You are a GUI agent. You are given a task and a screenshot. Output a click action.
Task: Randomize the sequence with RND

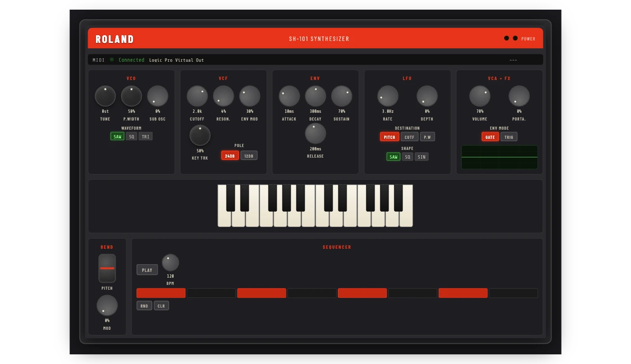(144, 306)
